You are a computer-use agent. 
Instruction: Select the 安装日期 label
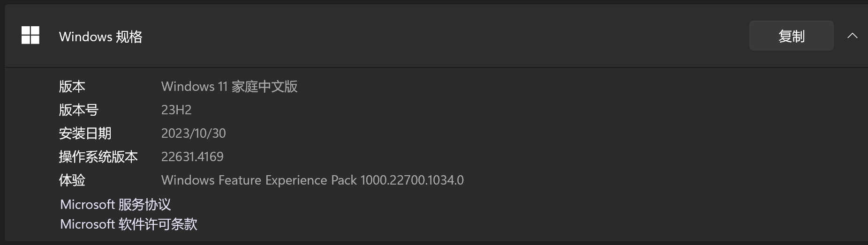click(85, 133)
